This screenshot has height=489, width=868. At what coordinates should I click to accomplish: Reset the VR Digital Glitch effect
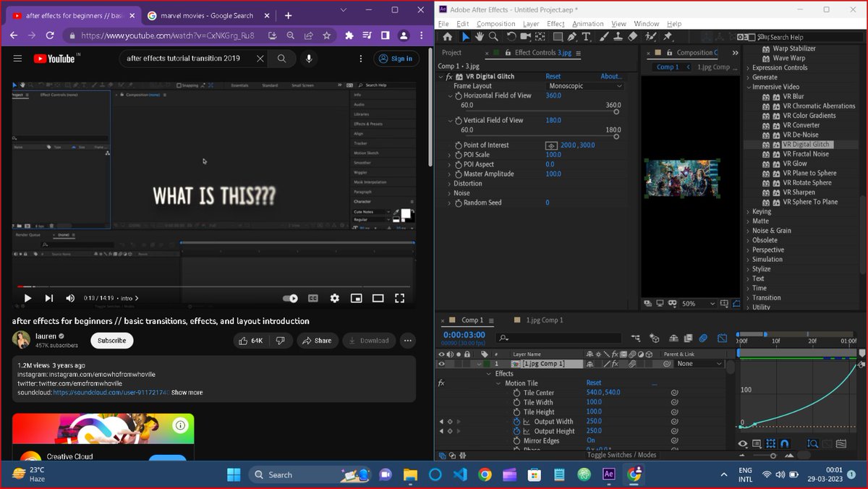(x=553, y=76)
